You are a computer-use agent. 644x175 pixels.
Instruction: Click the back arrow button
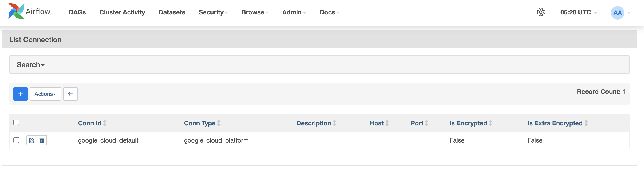[x=70, y=94]
